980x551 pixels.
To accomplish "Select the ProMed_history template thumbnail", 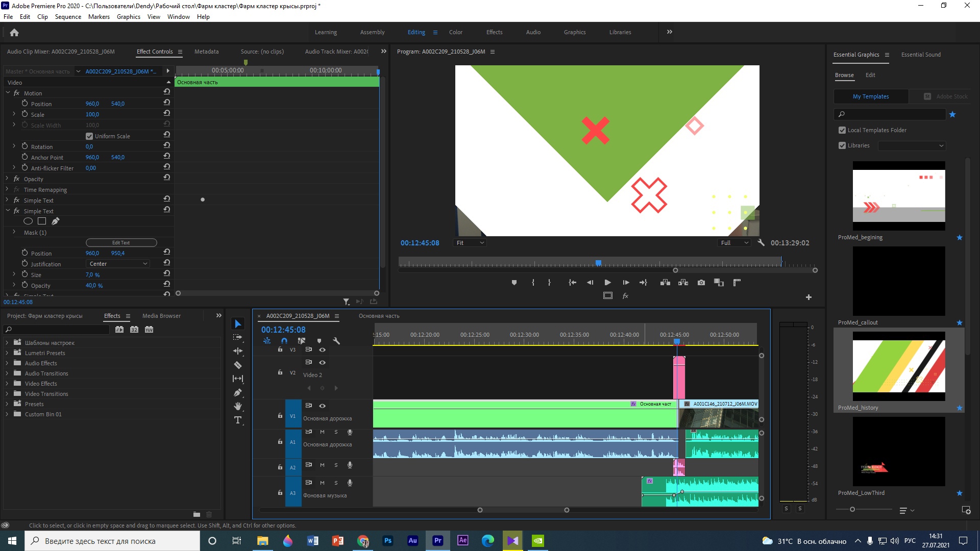I will click(x=899, y=366).
